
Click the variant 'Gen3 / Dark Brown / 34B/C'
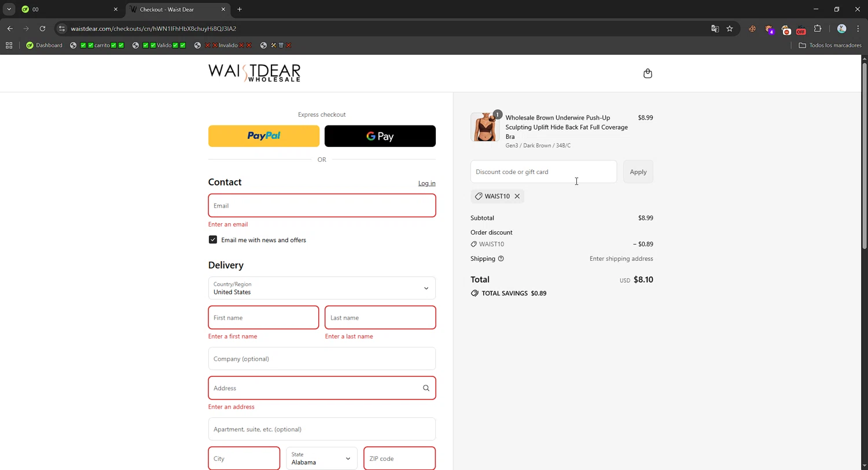(538, 146)
